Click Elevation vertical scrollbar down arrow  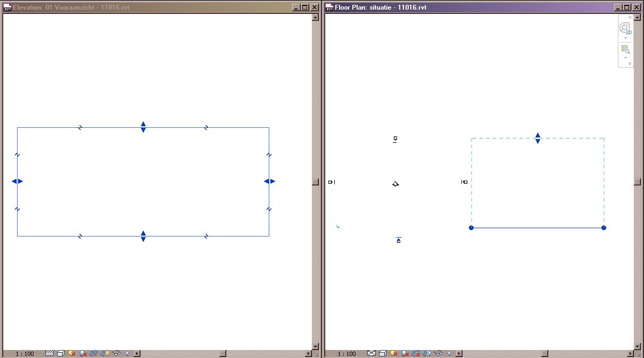pos(315,346)
